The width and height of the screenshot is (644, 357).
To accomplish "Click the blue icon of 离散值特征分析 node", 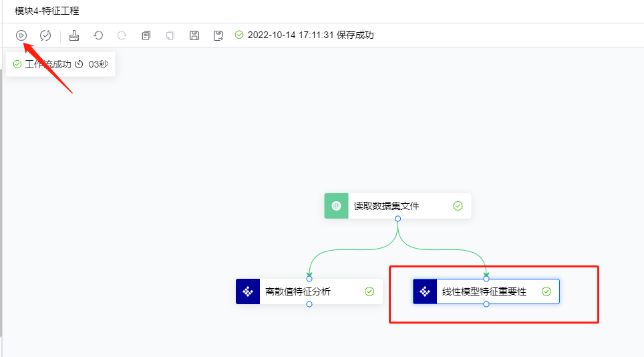I will tap(248, 291).
